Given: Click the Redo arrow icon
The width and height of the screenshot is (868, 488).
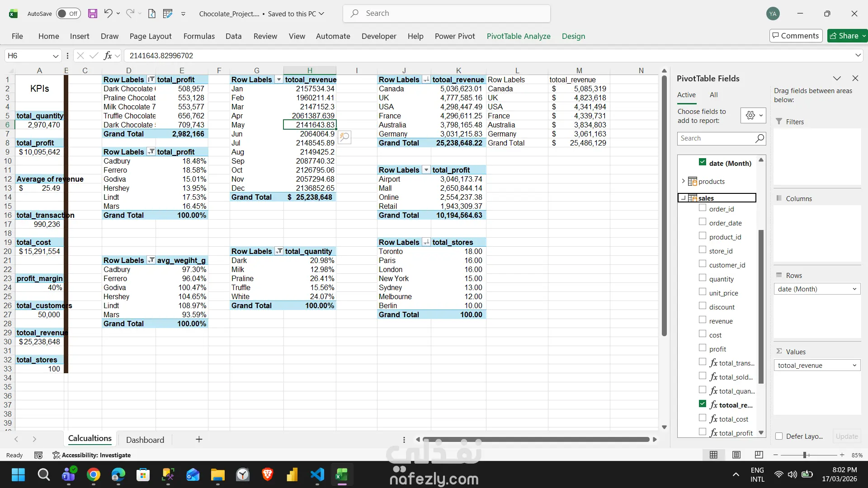Looking at the screenshot, I should point(130,14).
